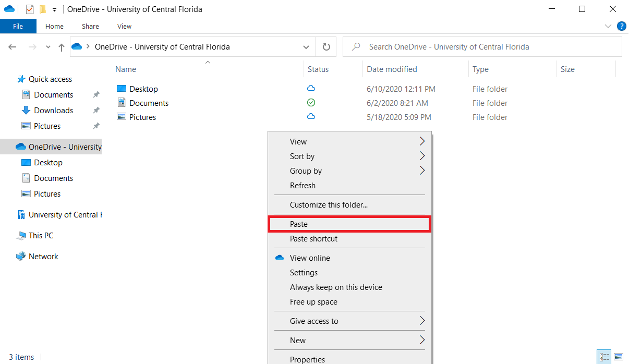Click the Properties checkmark icon in the title bar
Image resolution: width=629 pixels, height=364 pixels.
[30, 9]
